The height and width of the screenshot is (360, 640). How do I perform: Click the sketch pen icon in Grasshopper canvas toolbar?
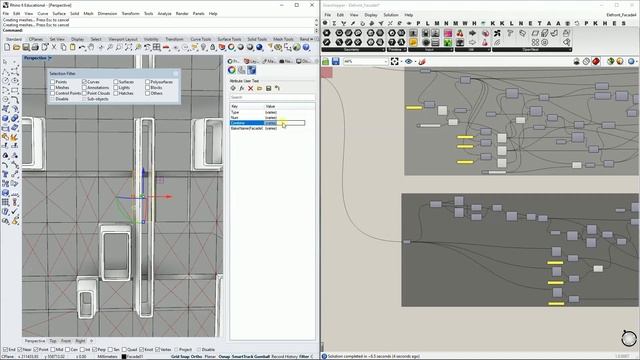(x=422, y=62)
